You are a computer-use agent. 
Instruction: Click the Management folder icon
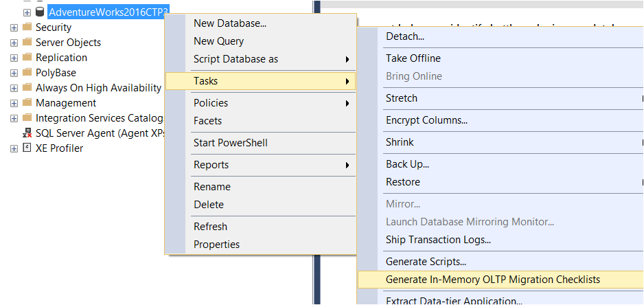coord(27,102)
